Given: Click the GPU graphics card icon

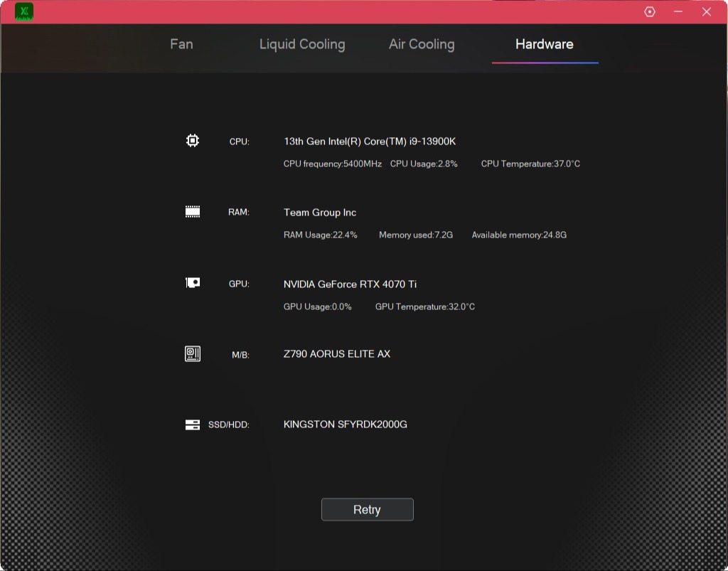Looking at the screenshot, I should tap(193, 283).
